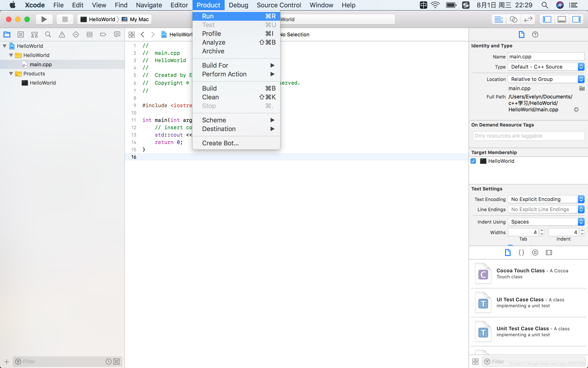Open the Location dropdown Relative to Group

pyautogui.click(x=546, y=79)
